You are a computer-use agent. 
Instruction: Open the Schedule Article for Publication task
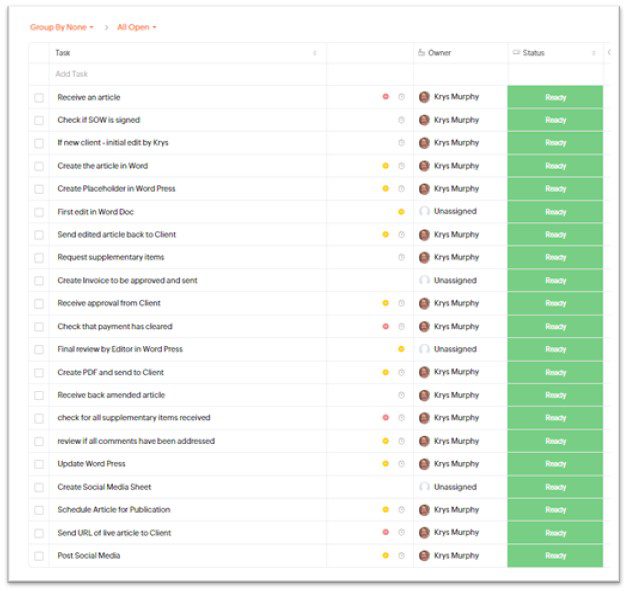click(114, 509)
